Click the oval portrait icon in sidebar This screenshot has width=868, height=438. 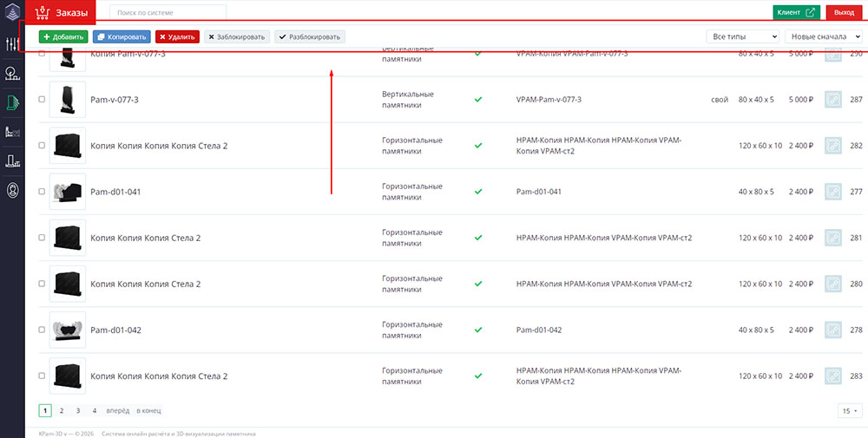tap(13, 189)
